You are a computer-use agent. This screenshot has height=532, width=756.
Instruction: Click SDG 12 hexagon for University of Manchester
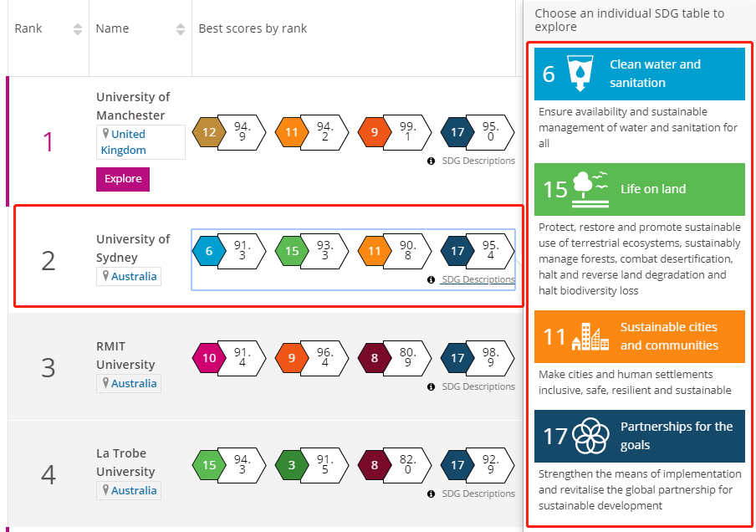pyautogui.click(x=209, y=132)
